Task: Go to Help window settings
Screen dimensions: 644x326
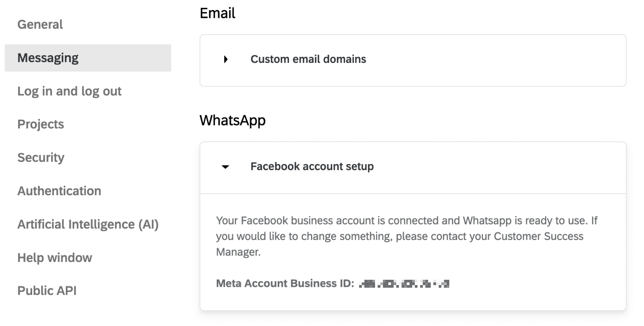Action: [x=54, y=257]
